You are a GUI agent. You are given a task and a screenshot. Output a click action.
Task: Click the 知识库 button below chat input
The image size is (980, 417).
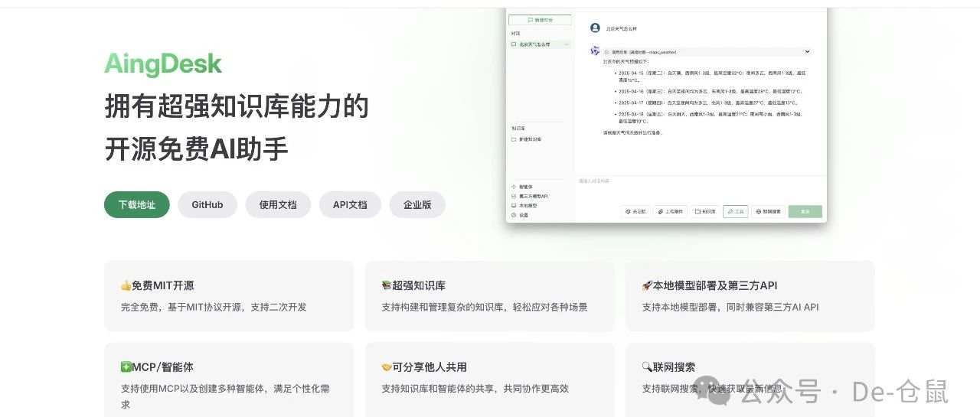pos(705,211)
